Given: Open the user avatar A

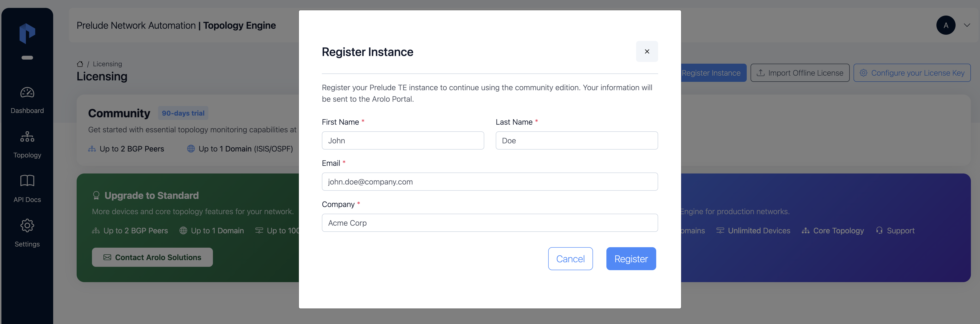Looking at the screenshot, I should tap(946, 25).
